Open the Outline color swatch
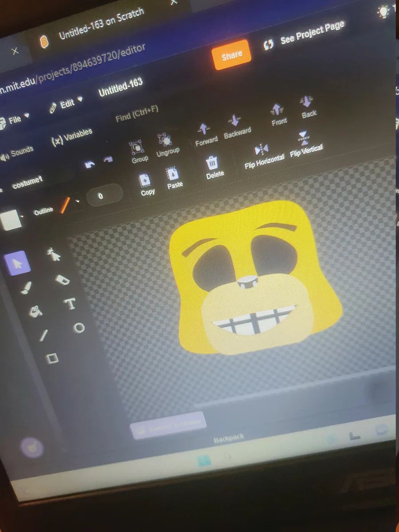Screen dimensions: 399x532 (65, 205)
